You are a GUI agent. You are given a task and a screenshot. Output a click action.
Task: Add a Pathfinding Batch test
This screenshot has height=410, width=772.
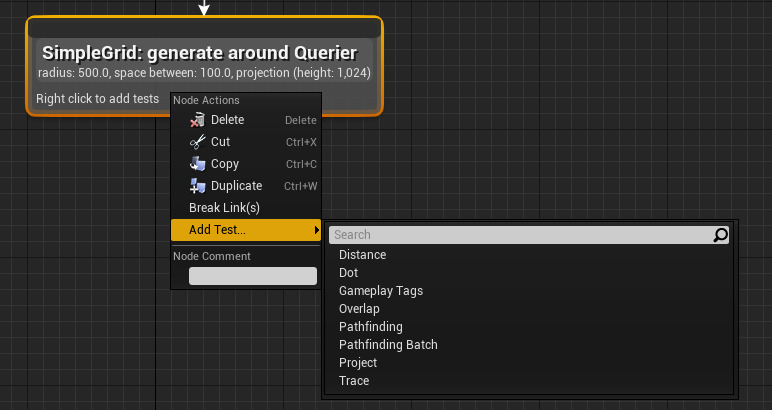(x=529, y=345)
